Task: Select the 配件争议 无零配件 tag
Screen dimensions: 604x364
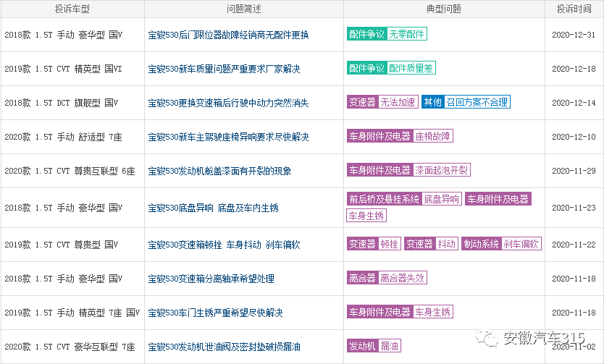Action: (x=387, y=34)
